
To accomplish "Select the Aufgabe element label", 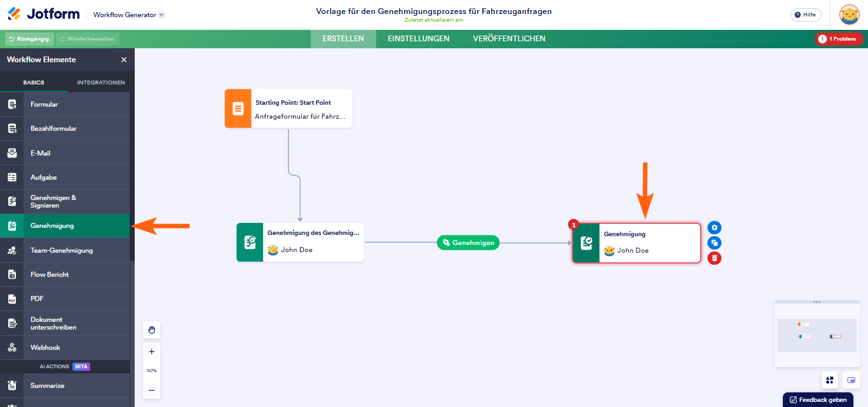I will tap(44, 177).
